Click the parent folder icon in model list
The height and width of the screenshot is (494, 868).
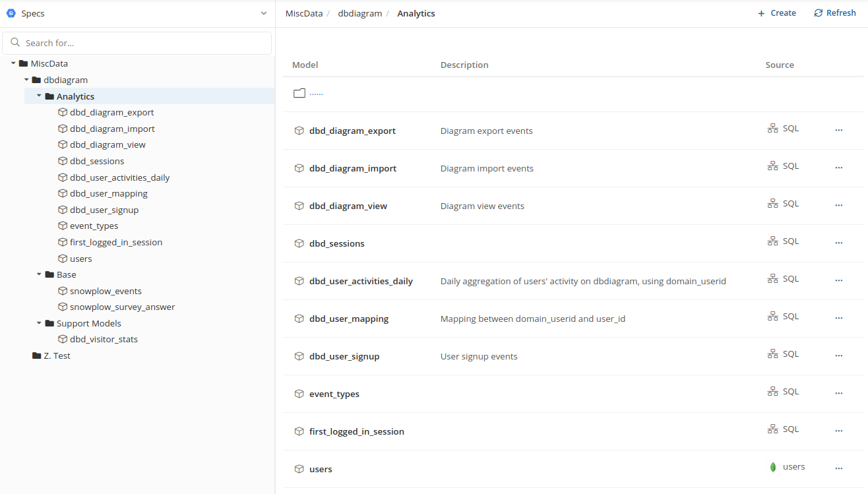pyautogui.click(x=299, y=93)
